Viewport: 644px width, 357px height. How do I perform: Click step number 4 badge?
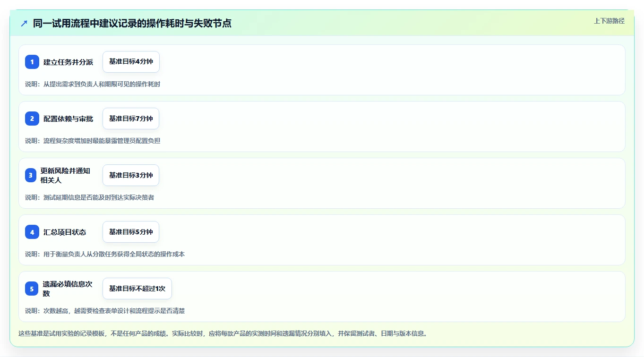tap(32, 232)
